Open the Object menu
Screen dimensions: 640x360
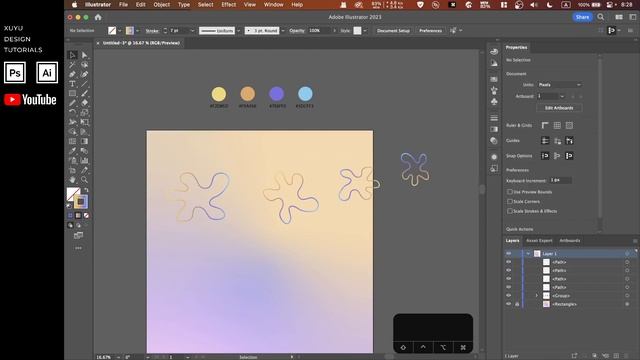[162, 4]
